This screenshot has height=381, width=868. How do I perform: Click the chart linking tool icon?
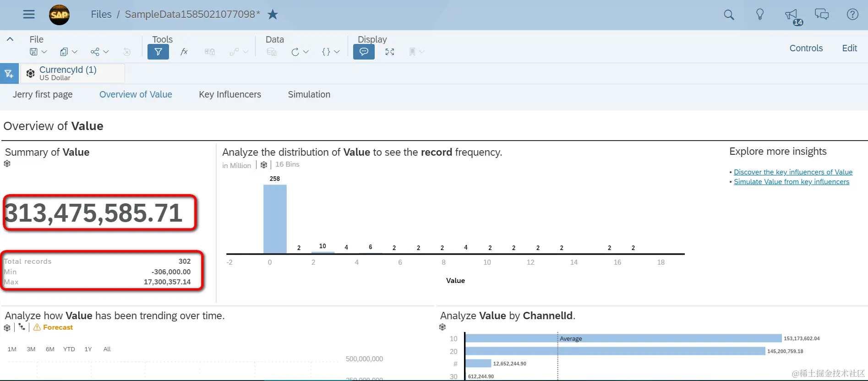click(x=234, y=52)
